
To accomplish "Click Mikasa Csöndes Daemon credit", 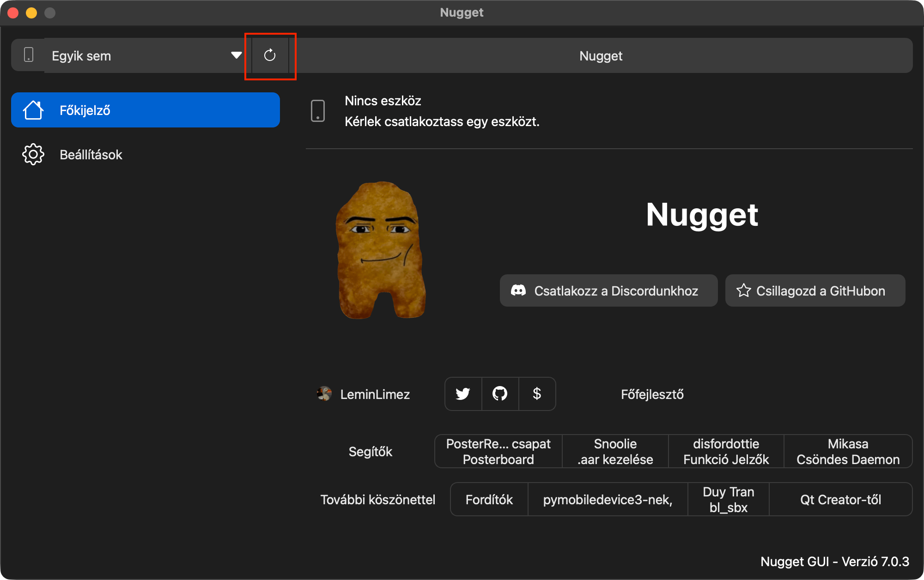I will (x=848, y=452).
